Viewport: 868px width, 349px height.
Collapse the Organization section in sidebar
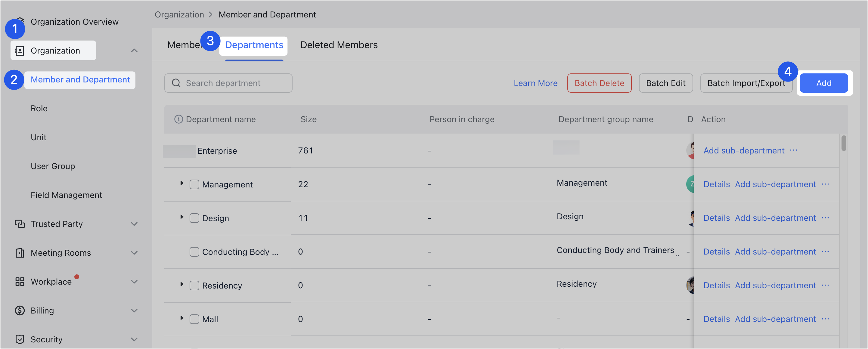point(134,50)
